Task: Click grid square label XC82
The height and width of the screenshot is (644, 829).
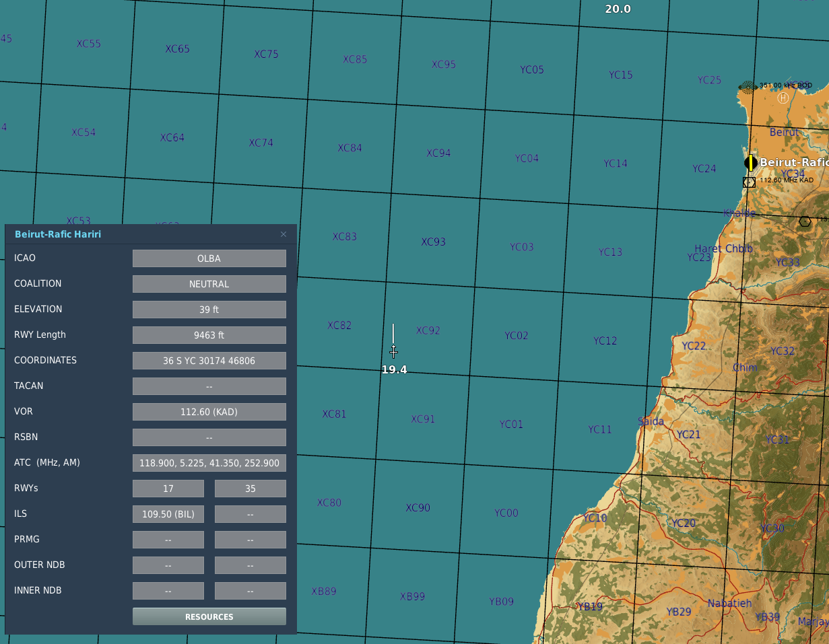Action: (339, 325)
